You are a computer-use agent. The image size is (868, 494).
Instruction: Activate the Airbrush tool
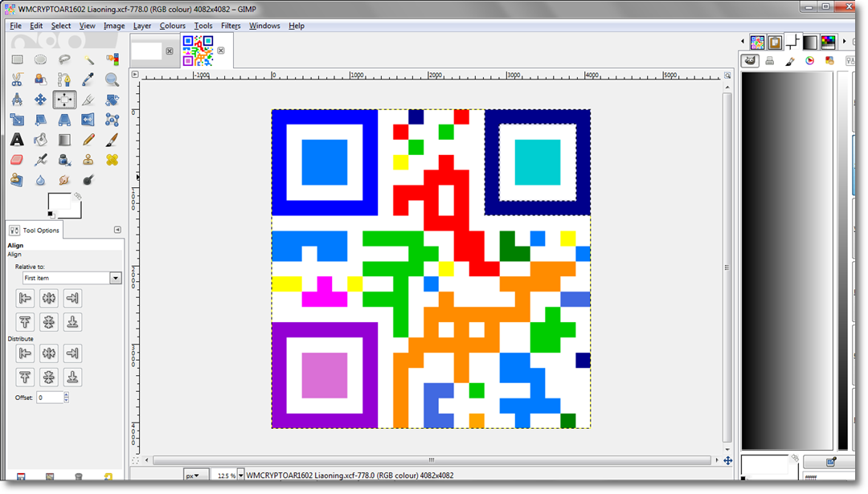click(40, 160)
